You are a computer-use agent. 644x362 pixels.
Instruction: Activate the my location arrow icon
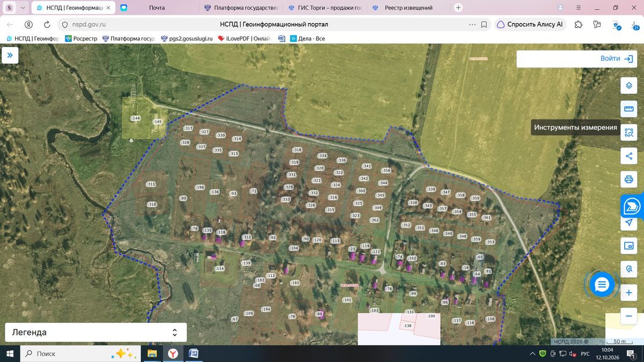coord(628,223)
